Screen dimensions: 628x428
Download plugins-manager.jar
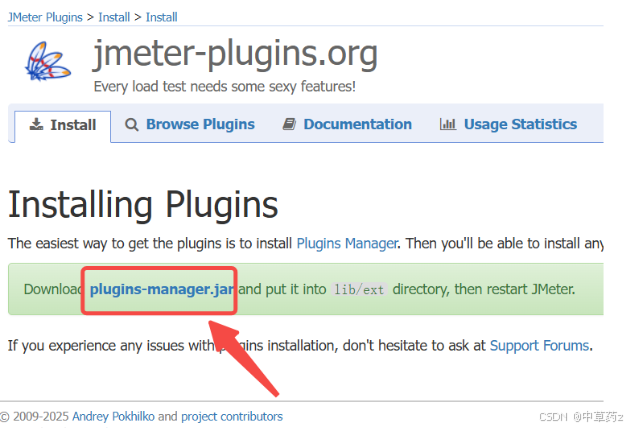click(x=161, y=289)
